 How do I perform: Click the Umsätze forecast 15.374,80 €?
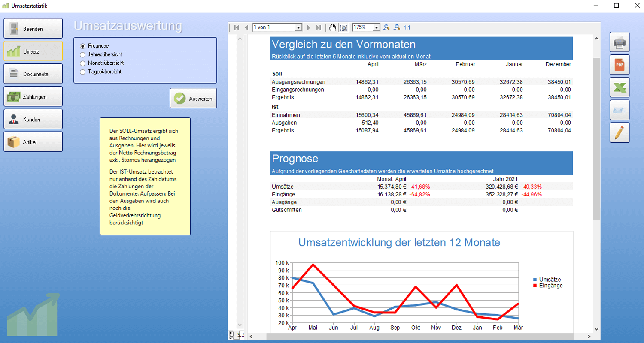(x=392, y=187)
